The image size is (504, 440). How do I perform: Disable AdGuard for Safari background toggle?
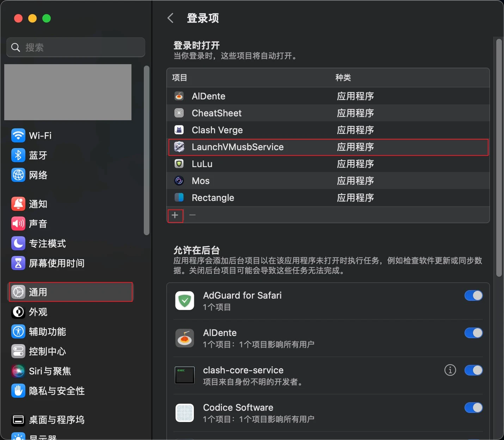point(473,295)
